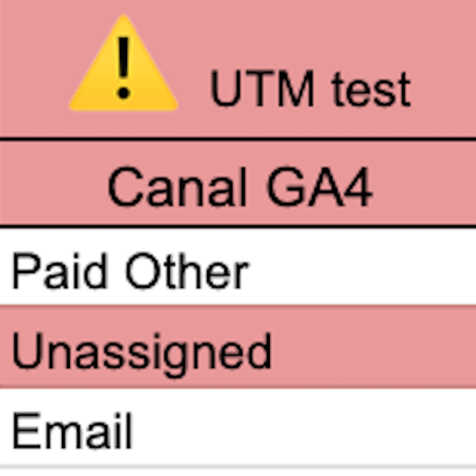Click the empty area right of Paid Other
The width and height of the screenshot is (476, 476).
click(x=365, y=271)
